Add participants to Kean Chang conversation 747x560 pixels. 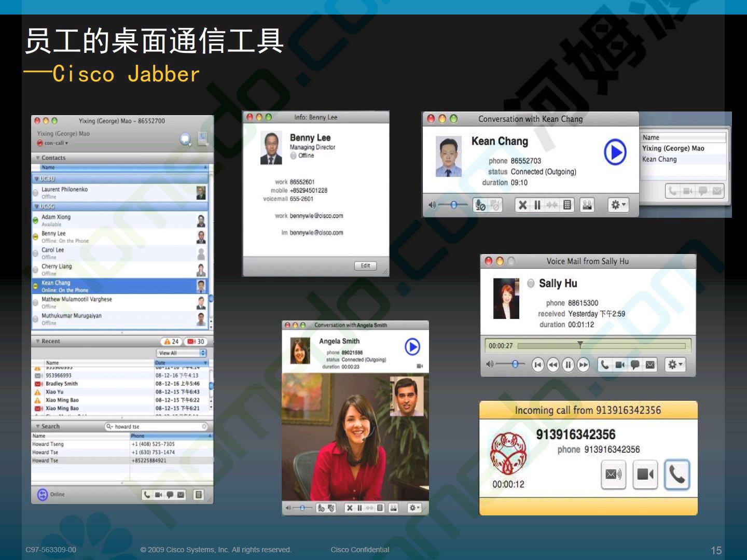point(587,205)
